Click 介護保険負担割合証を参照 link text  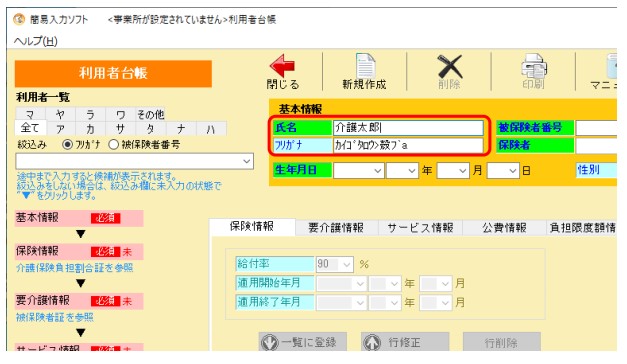pyautogui.click(x=74, y=268)
